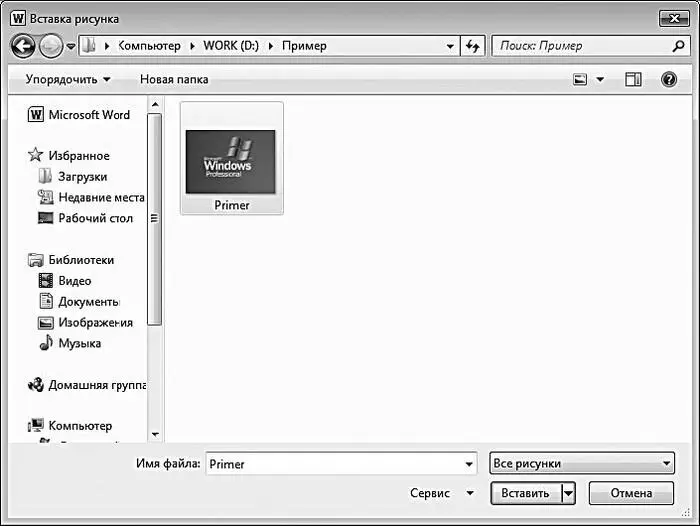Image resolution: width=700 pixels, height=526 pixels.
Task: Select the Primer image thumbnail
Action: [x=232, y=158]
